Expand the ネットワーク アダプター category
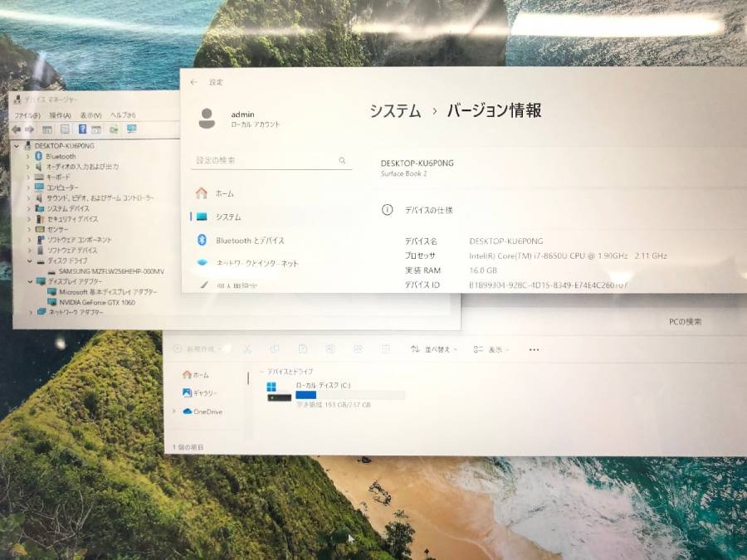 click(x=31, y=313)
